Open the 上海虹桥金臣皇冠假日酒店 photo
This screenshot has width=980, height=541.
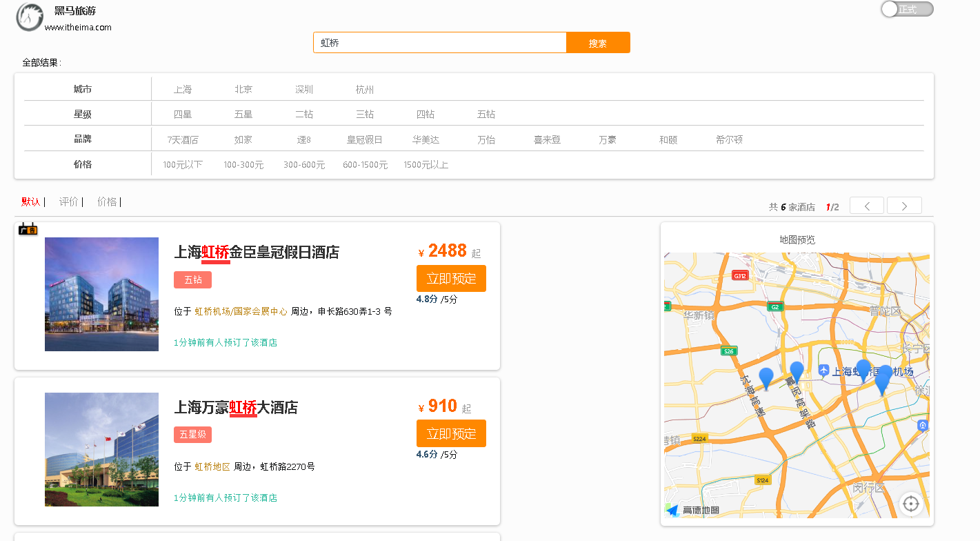point(101,295)
